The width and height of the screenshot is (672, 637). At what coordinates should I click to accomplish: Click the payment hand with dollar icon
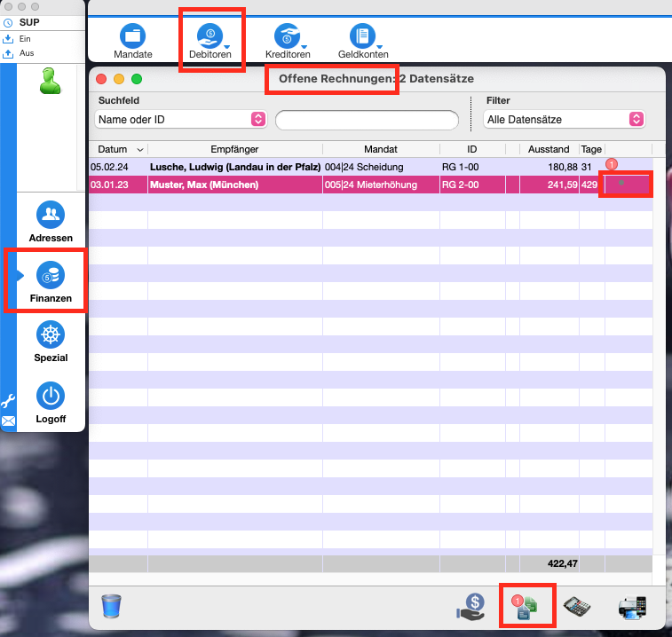(x=470, y=607)
